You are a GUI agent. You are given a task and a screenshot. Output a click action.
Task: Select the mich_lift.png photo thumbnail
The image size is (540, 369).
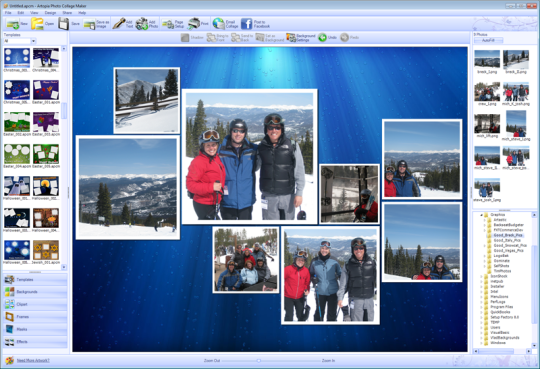tap(487, 123)
